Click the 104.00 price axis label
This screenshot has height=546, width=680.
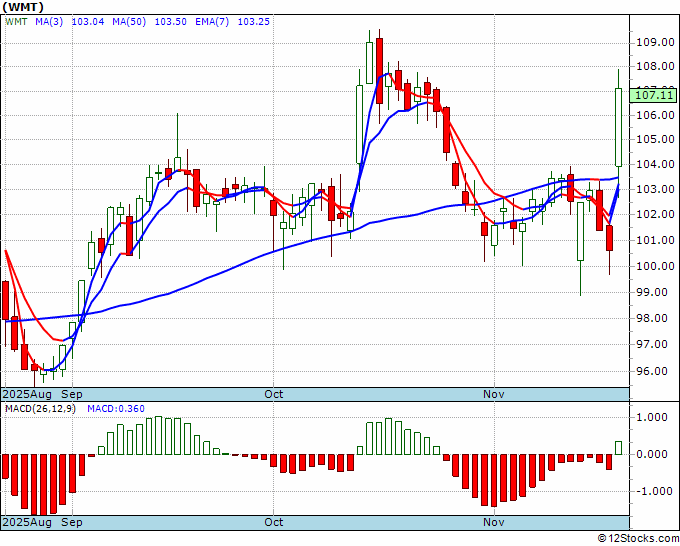coord(655,164)
